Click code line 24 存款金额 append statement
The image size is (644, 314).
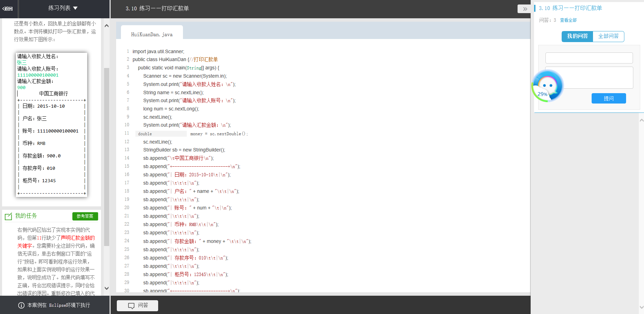click(x=197, y=241)
